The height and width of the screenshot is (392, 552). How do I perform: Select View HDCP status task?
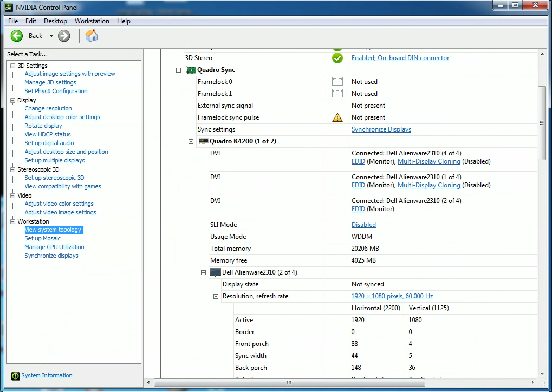coord(48,134)
